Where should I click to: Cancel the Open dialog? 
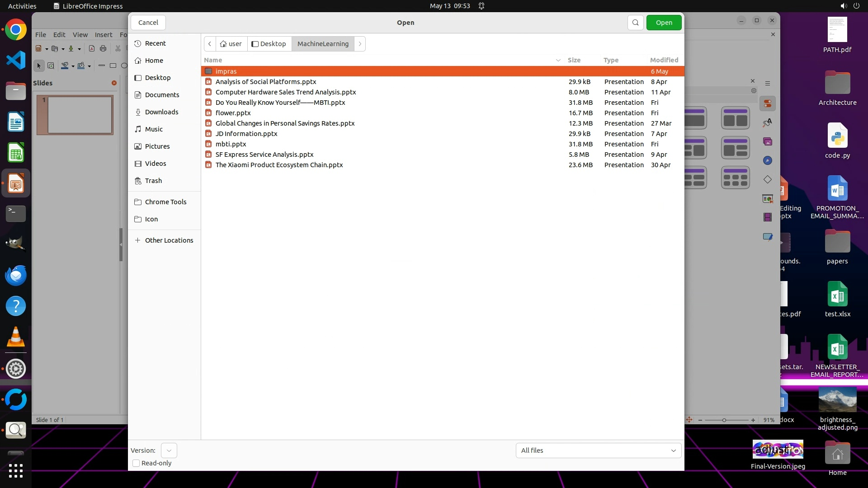[x=148, y=23]
